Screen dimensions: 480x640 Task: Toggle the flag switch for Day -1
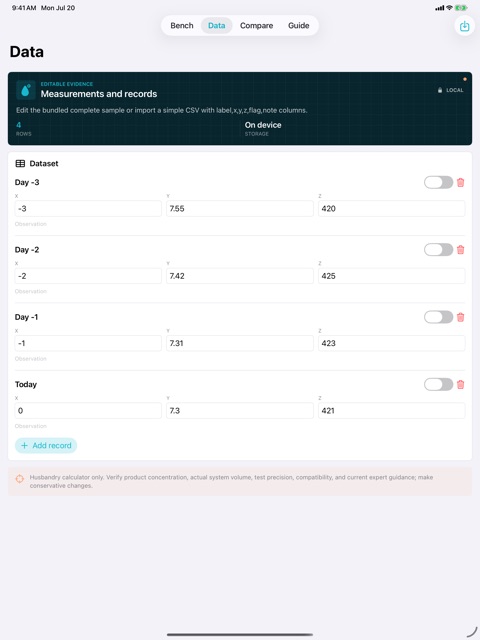pyautogui.click(x=438, y=317)
